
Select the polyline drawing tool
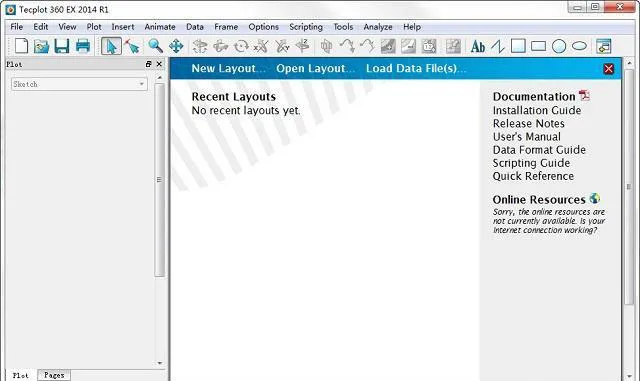(x=498, y=46)
